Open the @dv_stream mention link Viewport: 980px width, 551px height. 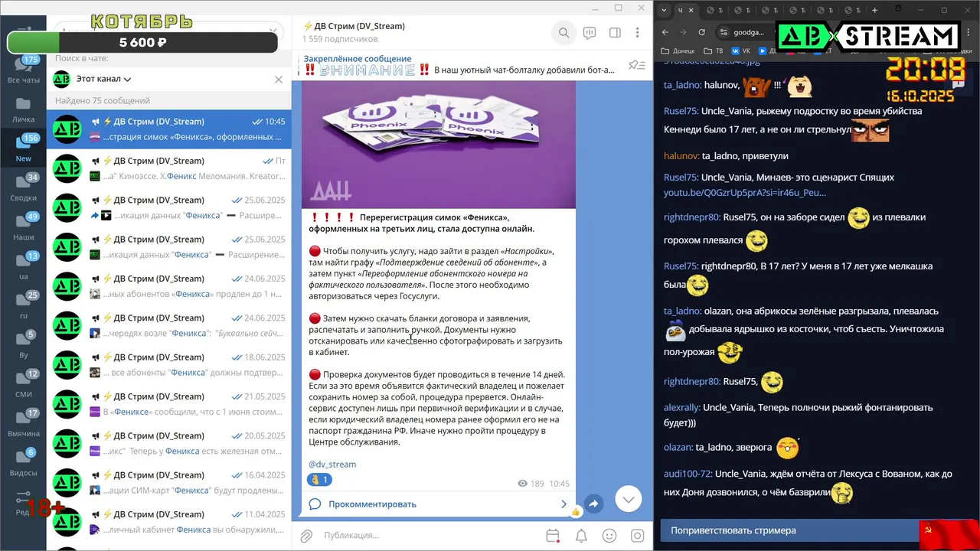(x=332, y=465)
